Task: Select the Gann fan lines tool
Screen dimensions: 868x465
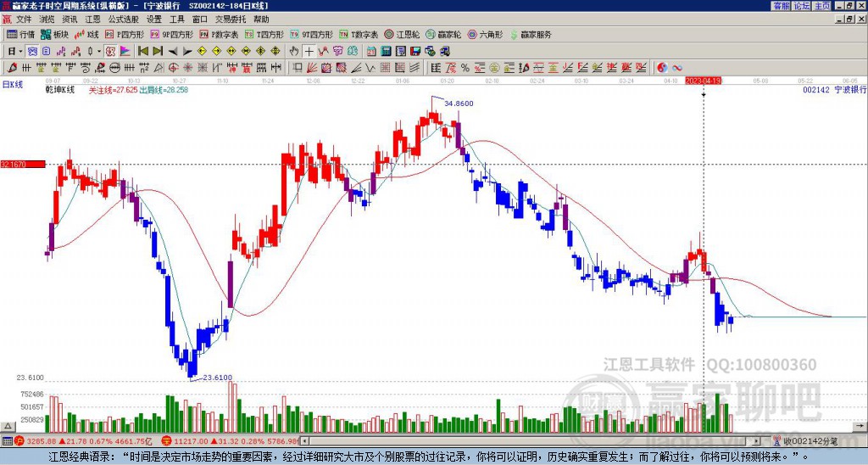Action: (x=311, y=68)
